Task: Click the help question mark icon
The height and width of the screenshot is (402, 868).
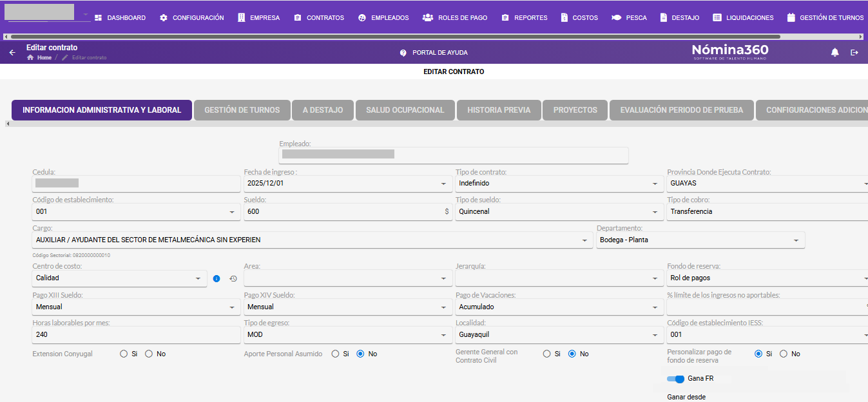Action: [x=403, y=53]
